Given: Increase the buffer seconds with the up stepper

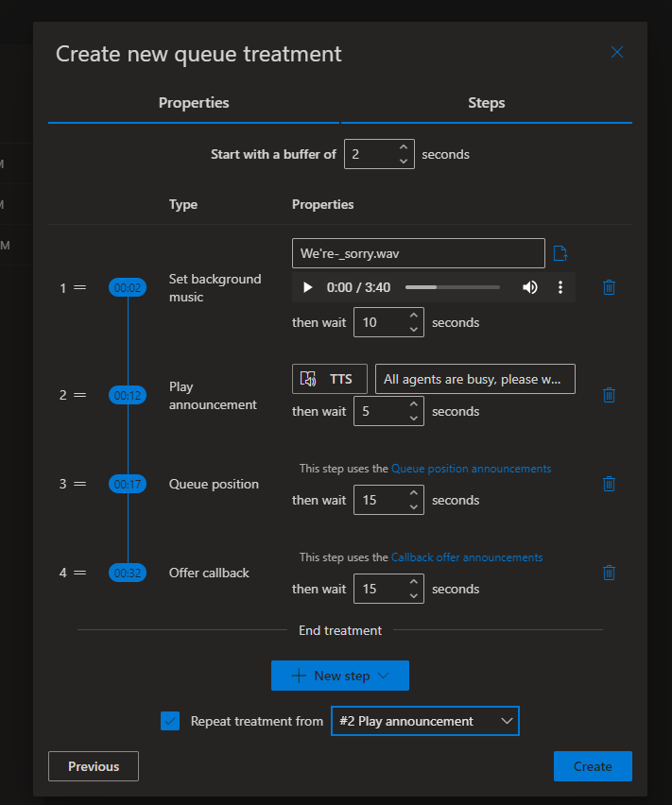Looking at the screenshot, I should (405, 148).
